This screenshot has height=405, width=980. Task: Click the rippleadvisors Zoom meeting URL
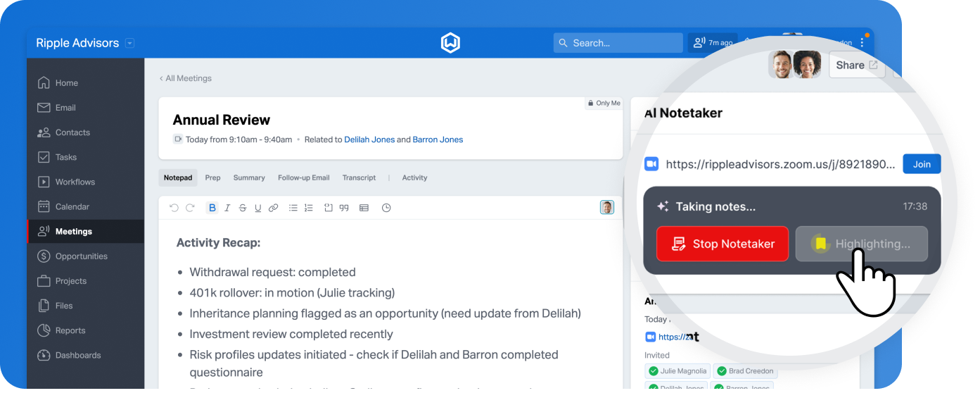pyautogui.click(x=781, y=164)
